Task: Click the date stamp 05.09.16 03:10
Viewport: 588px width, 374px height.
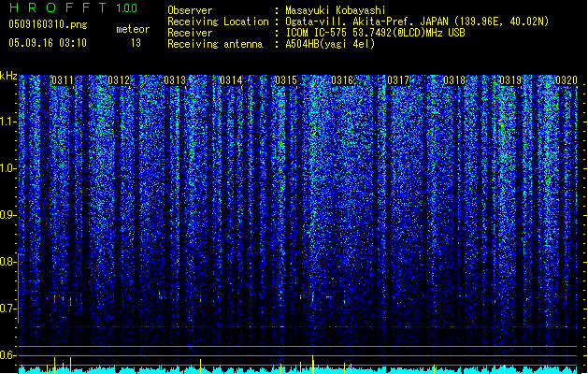Action: 48,43
